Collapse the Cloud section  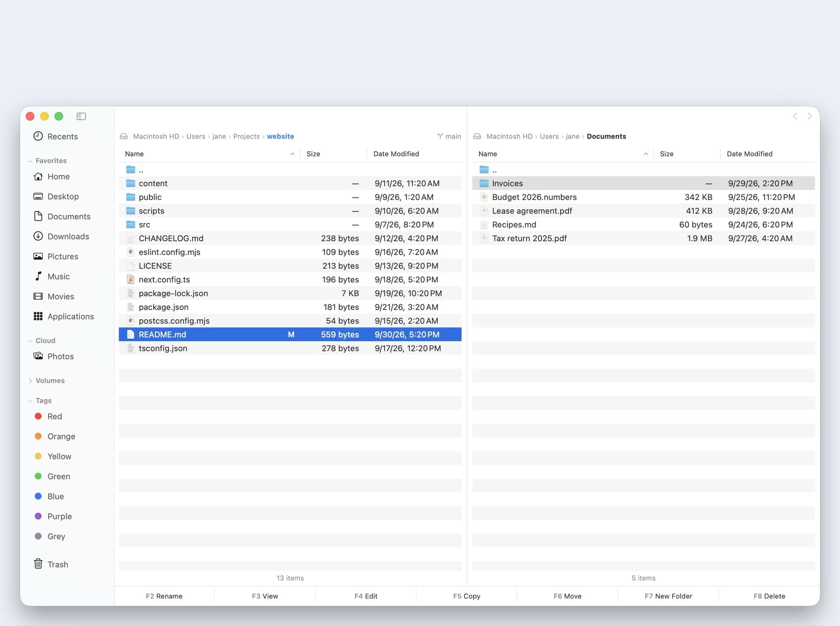coord(30,341)
